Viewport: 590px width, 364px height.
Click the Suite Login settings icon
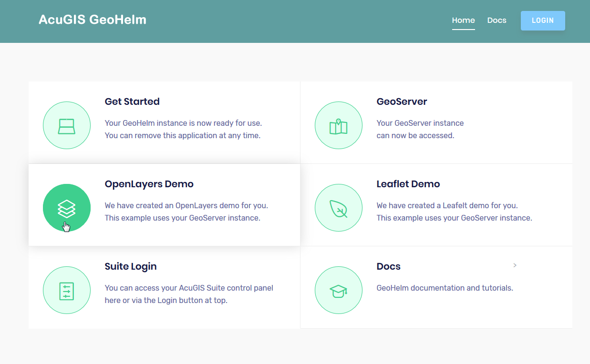pyautogui.click(x=67, y=290)
